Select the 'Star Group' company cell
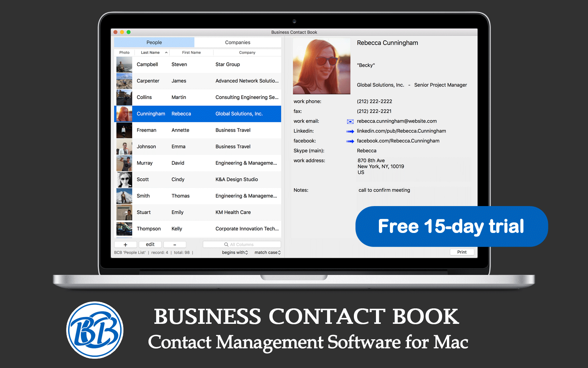This screenshot has height=368, width=588. [x=227, y=64]
